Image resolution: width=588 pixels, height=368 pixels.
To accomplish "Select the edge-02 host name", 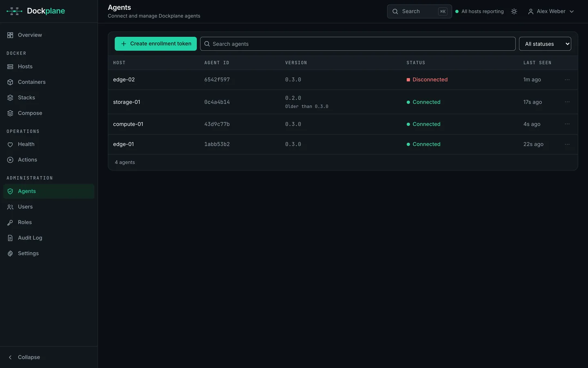I will tap(124, 80).
